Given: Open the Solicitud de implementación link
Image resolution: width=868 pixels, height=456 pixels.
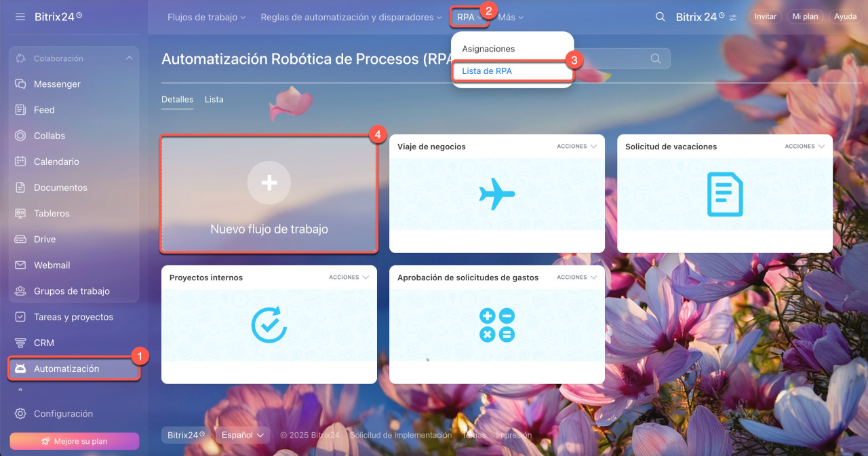Looking at the screenshot, I should click(401, 435).
